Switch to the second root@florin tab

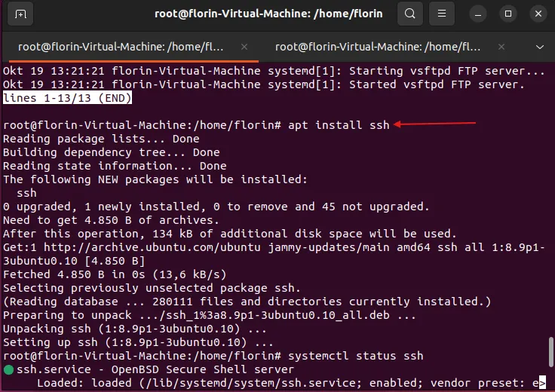coord(377,46)
